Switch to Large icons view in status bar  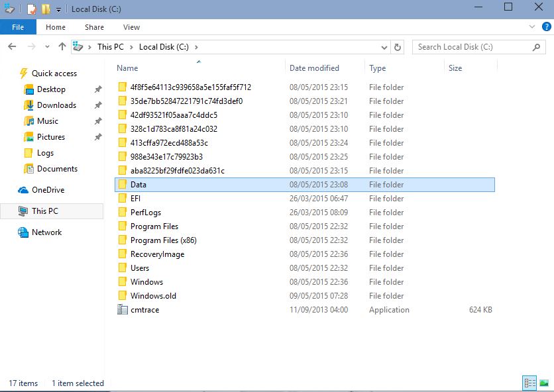[x=544, y=383]
